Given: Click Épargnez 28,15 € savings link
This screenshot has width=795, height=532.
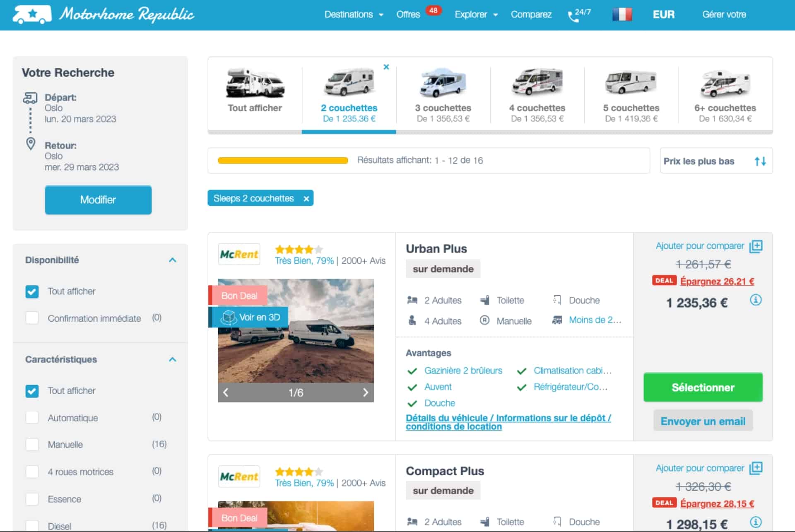Looking at the screenshot, I should [x=717, y=503].
